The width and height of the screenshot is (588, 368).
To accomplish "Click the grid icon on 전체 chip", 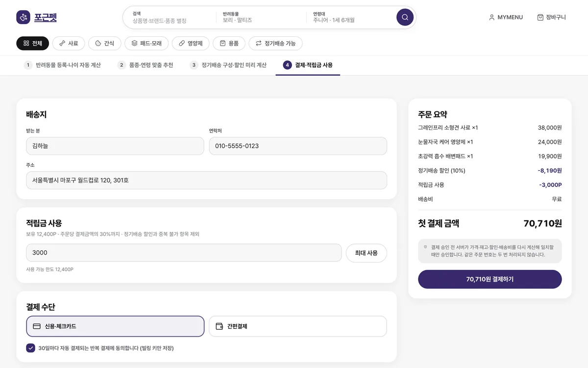I will coord(26,43).
